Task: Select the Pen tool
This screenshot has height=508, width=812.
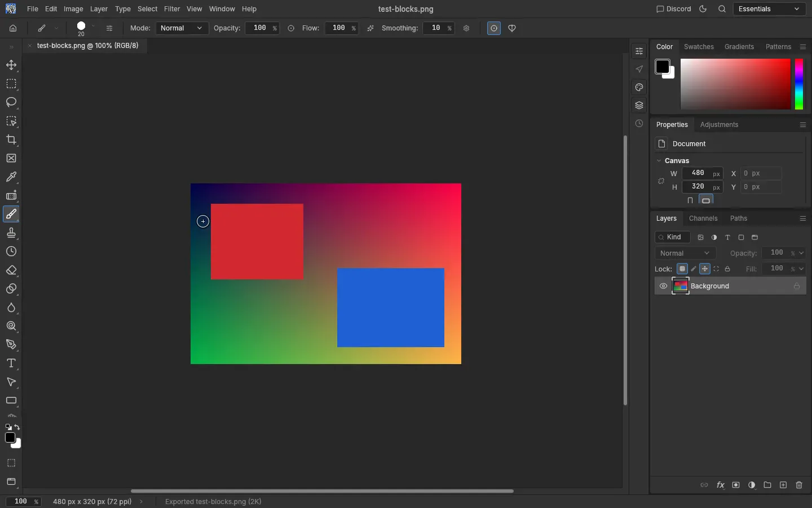Action: [11, 344]
